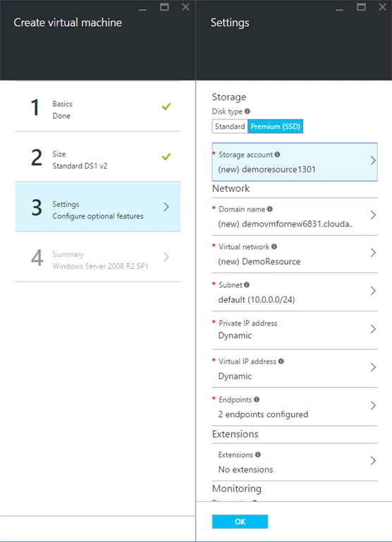Open the Private IP address Dynamic setting

[x=295, y=330]
